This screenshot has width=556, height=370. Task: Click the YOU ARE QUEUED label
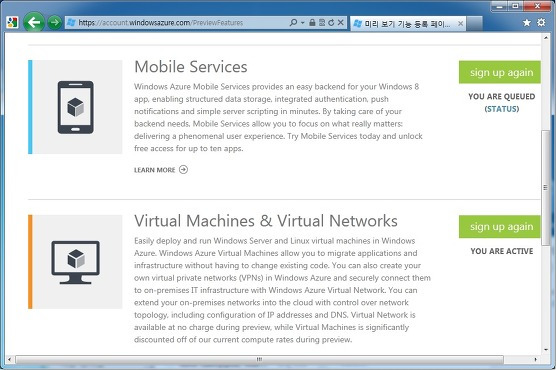[x=502, y=96]
